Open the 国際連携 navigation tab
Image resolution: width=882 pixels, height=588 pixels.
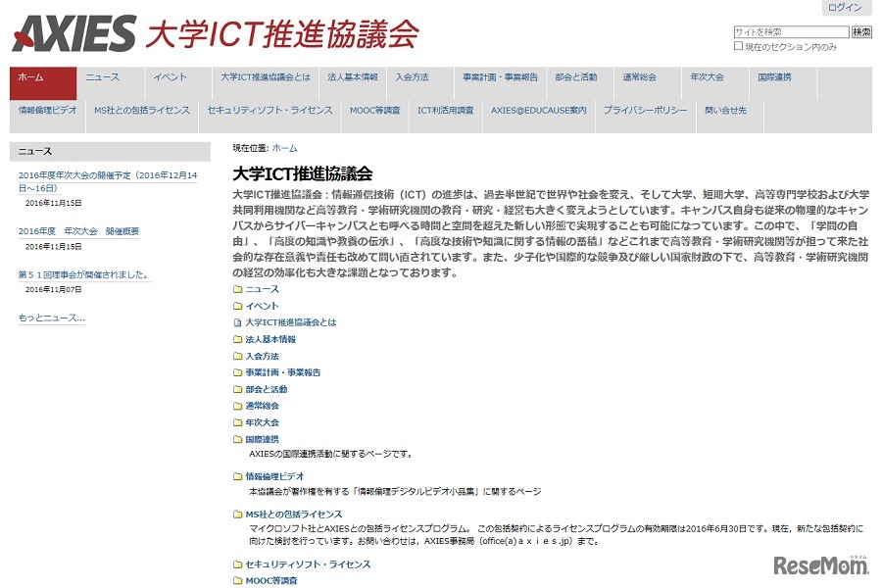coord(782,83)
